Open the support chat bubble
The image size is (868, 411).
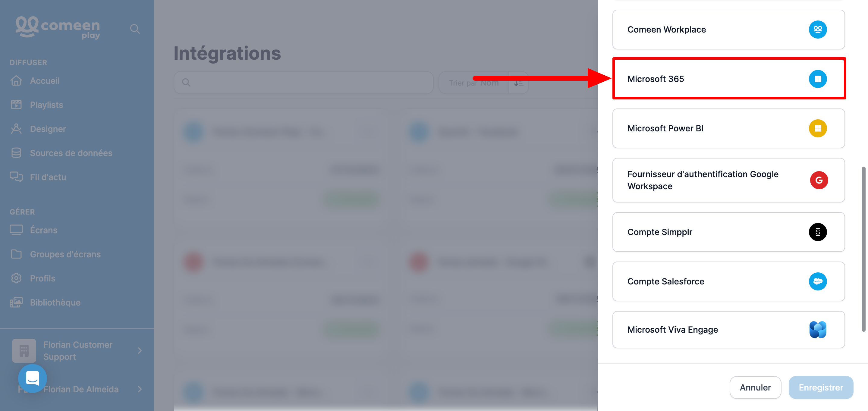[x=32, y=378]
